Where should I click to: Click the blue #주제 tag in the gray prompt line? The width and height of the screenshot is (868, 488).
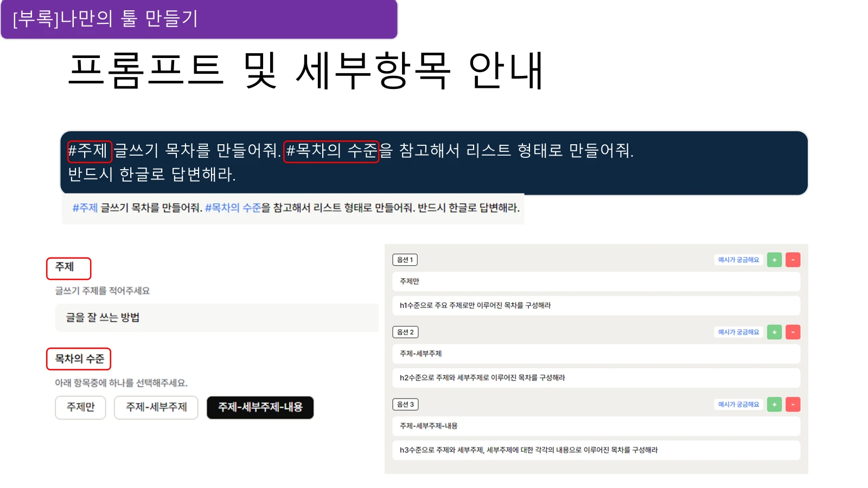(x=85, y=208)
